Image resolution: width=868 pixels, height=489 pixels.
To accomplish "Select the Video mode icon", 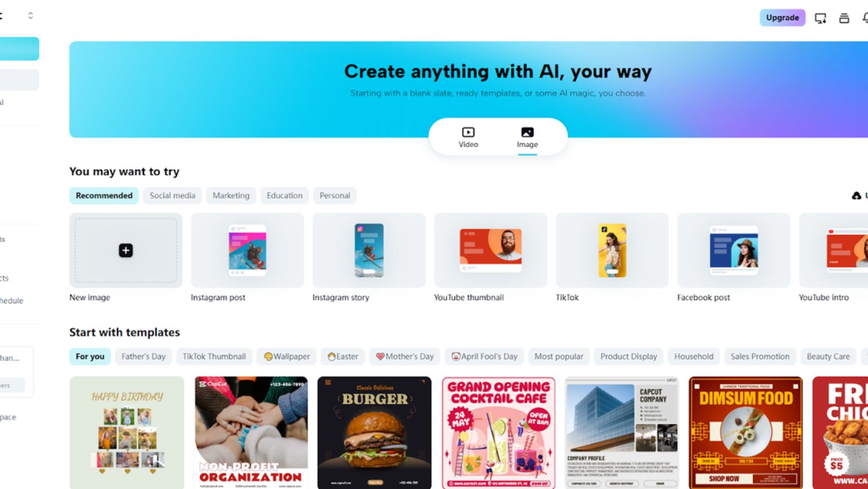I will tap(468, 132).
